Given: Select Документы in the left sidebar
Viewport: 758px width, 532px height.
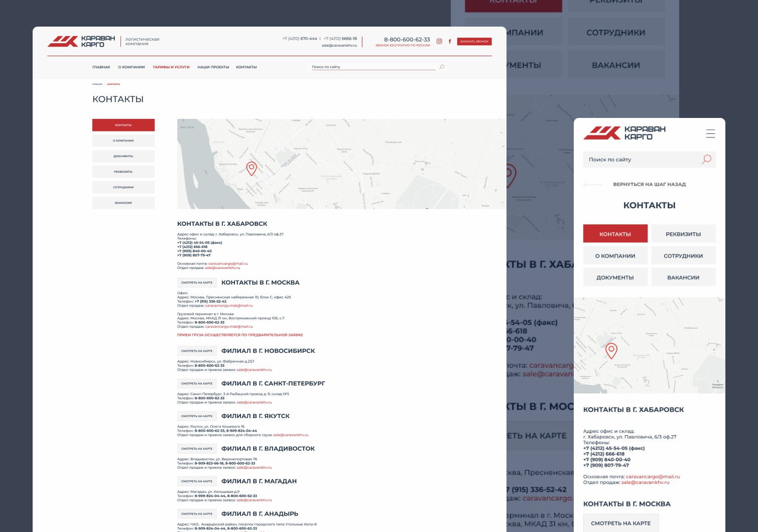Looking at the screenshot, I should 123,156.
